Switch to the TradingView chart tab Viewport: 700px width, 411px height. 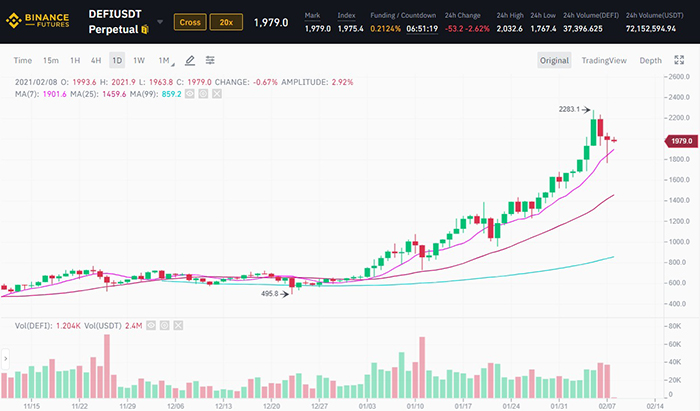click(x=604, y=60)
